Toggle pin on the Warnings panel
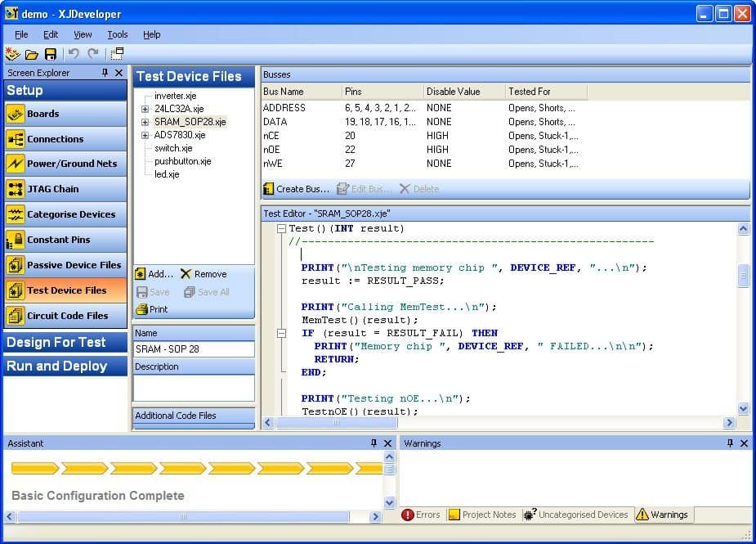Image resolution: width=756 pixels, height=544 pixels. 730,443
